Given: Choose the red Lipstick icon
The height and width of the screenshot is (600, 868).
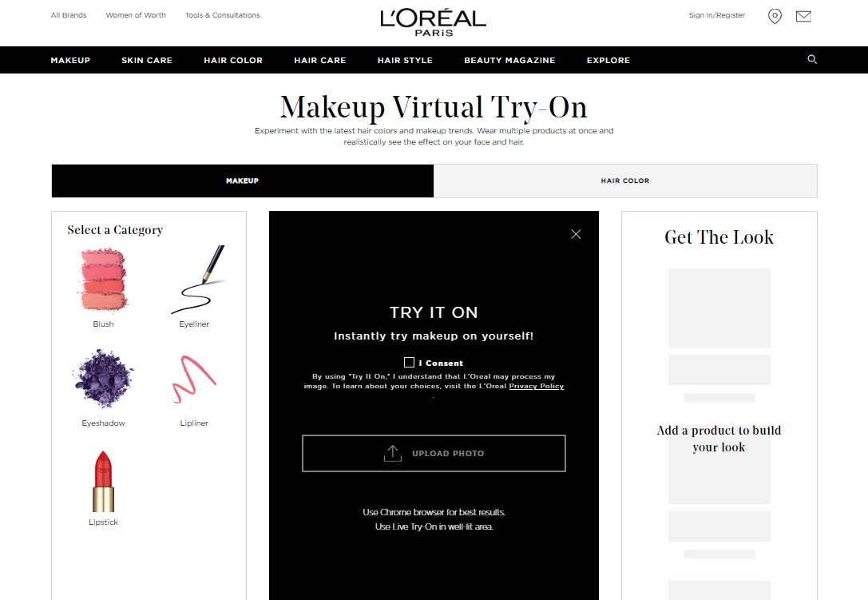Looking at the screenshot, I should click(x=103, y=480).
